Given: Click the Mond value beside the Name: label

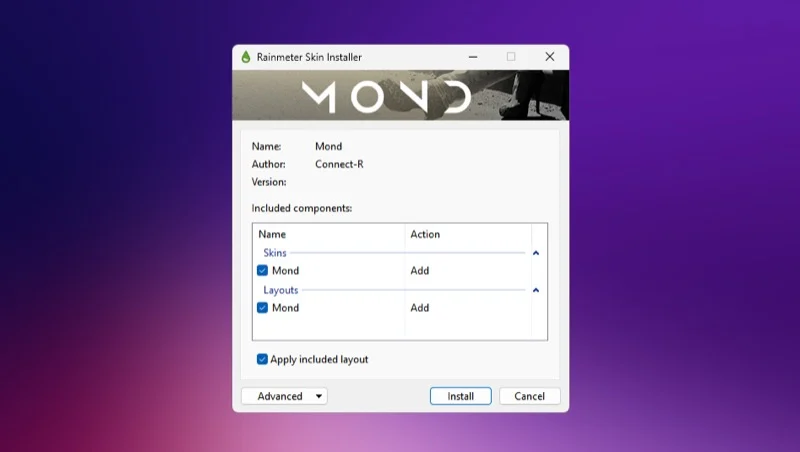Looking at the screenshot, I should 329,146.
